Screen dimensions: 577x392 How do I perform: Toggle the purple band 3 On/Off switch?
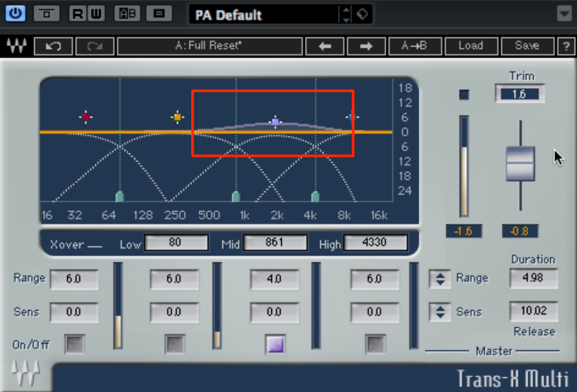click(x=275, y=345)
